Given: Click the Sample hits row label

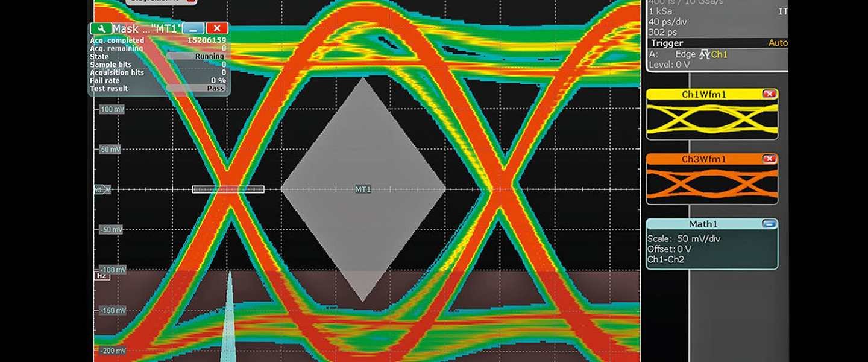Looking at the screenshot, I should point(111,65).
